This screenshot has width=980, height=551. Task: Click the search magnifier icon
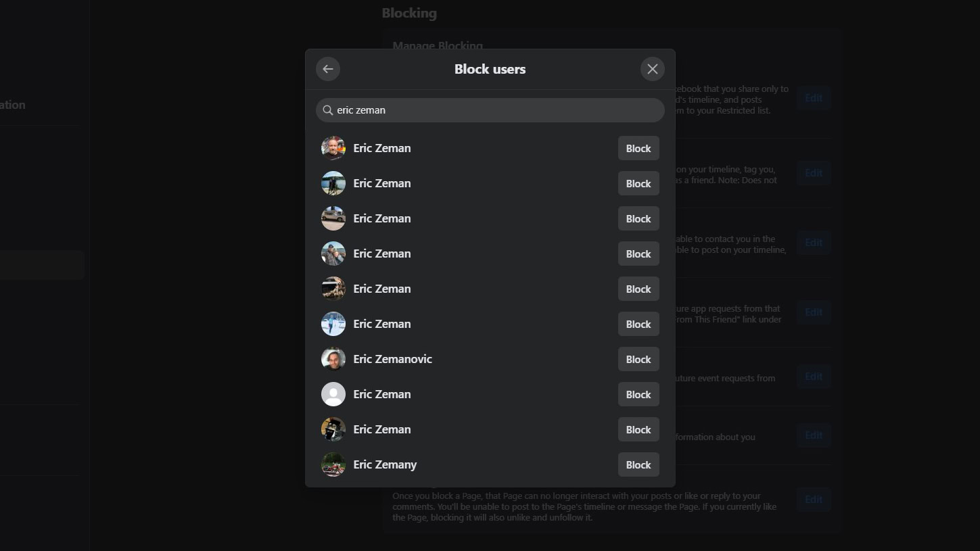click(328, 110)
